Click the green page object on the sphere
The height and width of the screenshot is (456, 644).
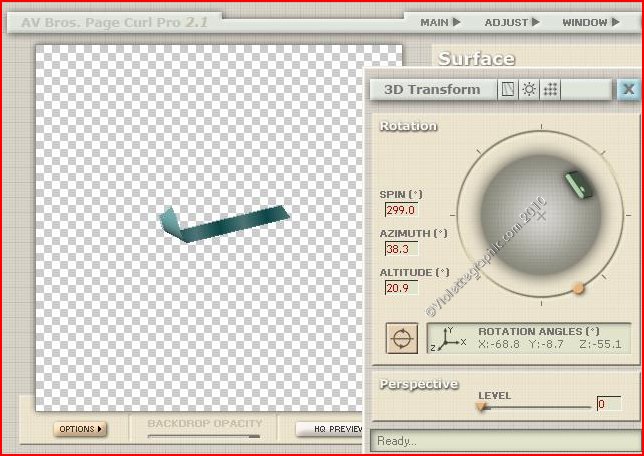577,185
